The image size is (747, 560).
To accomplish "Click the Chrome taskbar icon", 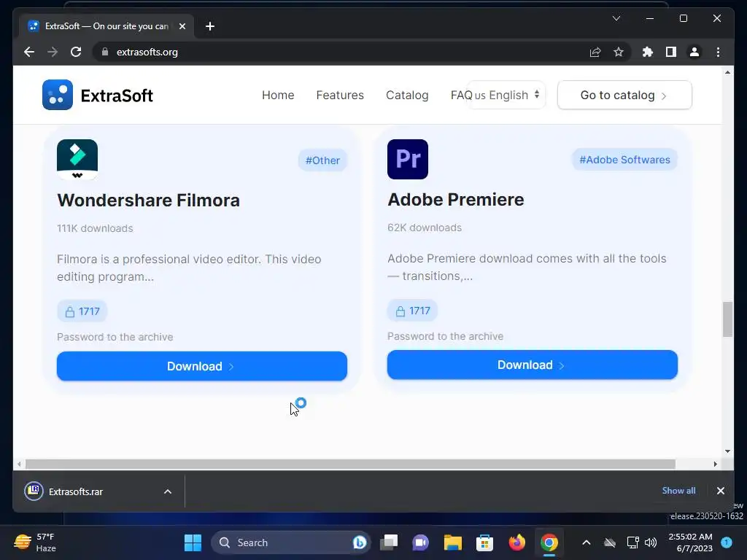I will coord(549,542).
